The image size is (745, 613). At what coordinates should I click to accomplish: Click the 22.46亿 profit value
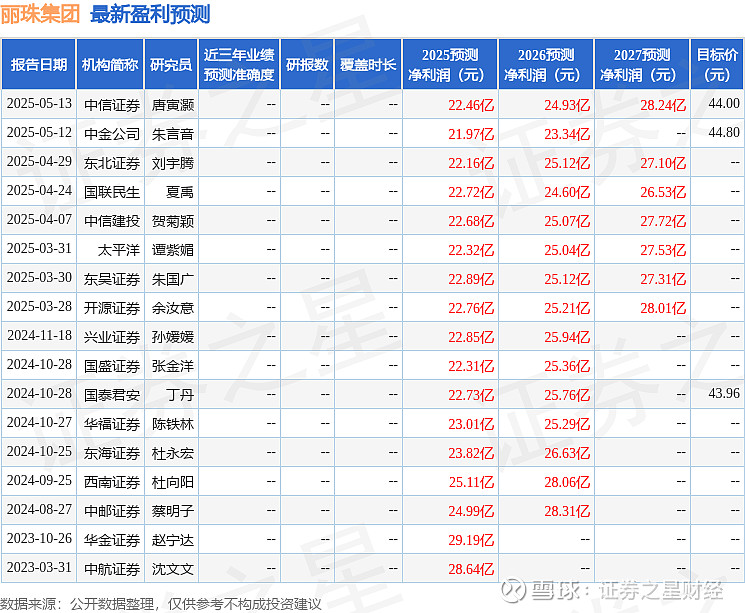pyautogui.click(x=471, y=105)
